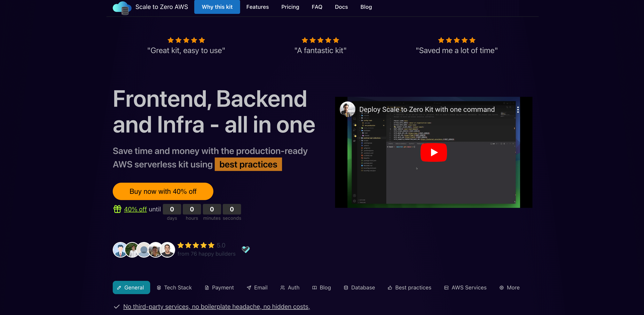This screenshot has width=644, height=315.
Task: Click the layers icon on Tech Stack tab
Action: click(x=159, y=288)
